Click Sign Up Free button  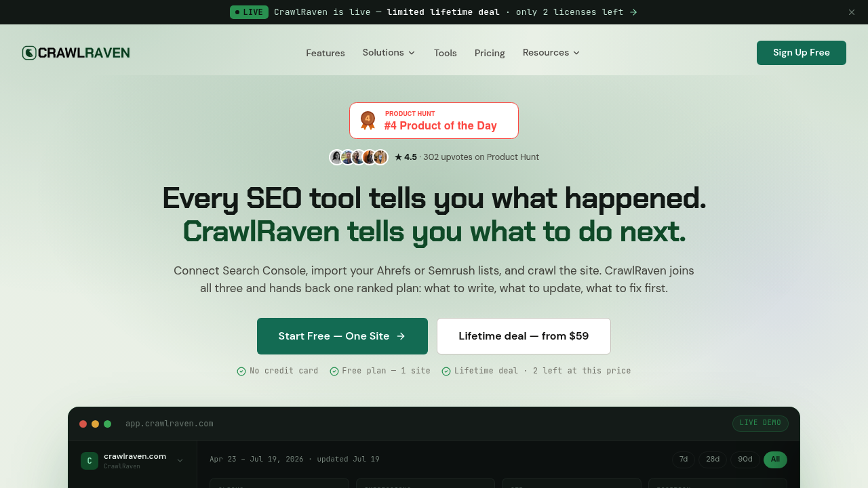pos(802,53)
